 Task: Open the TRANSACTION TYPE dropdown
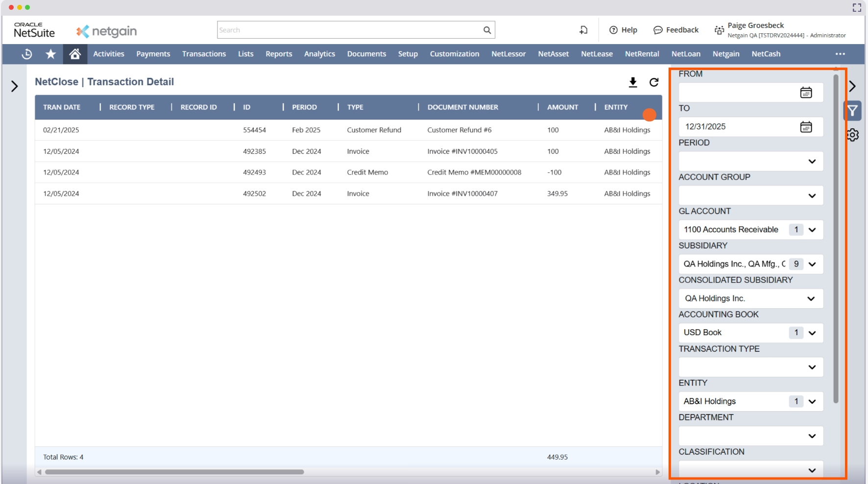tap(812, 368)
